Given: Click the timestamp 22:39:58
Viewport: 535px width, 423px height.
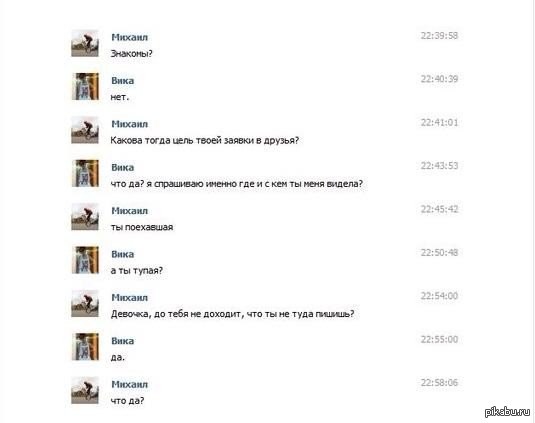Looking at the screenshot, I should 439,35.
